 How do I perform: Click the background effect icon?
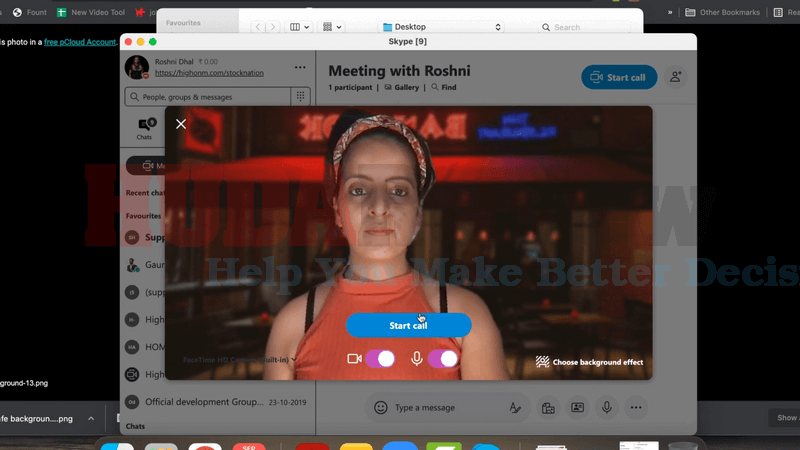coord(542,362)
